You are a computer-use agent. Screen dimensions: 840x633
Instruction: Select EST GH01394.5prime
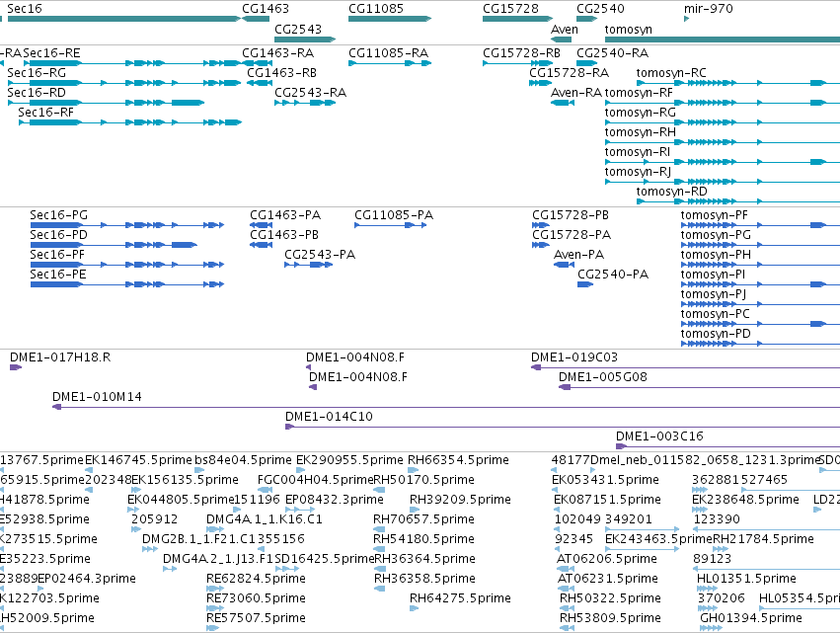pyautogui.click(x=751, y=618)
